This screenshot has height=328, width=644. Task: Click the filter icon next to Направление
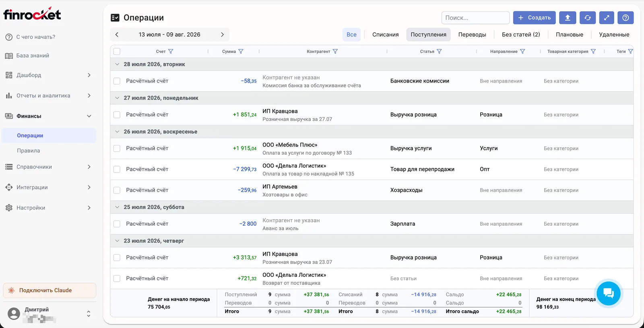[x=522, y=52]
